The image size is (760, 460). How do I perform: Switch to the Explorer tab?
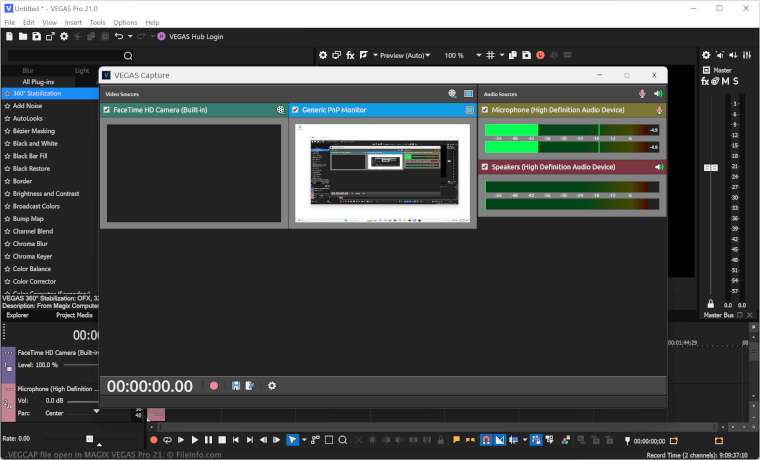coord(17,315)
